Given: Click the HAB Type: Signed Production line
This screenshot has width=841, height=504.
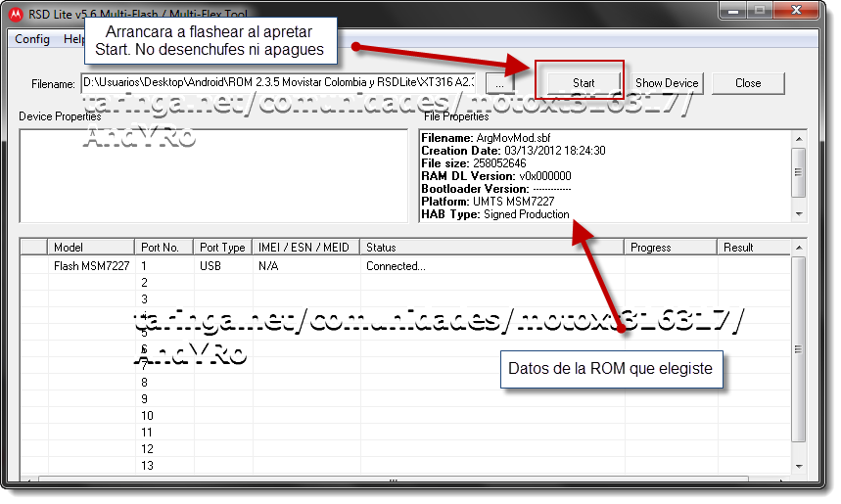Looking at the screenshot, I should pyautogui.click(x=495, y=214).
